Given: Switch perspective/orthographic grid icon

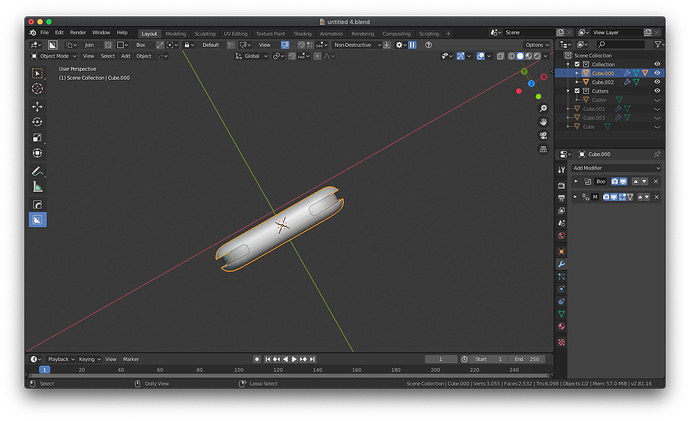Looking at the screenshot, I should click(x=543, y=149).
